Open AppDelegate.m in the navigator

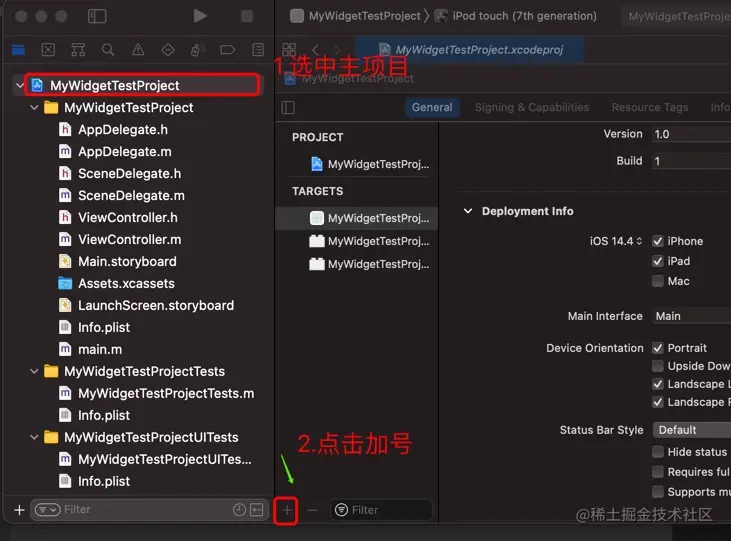(125, 152)
